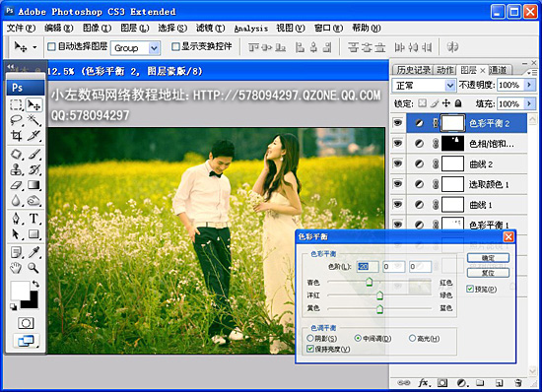Image resolution: width=542 pixels, height=392 pixels.
Task: Select the Zoom magnifier tool
Action: click(x=34, y=267)
